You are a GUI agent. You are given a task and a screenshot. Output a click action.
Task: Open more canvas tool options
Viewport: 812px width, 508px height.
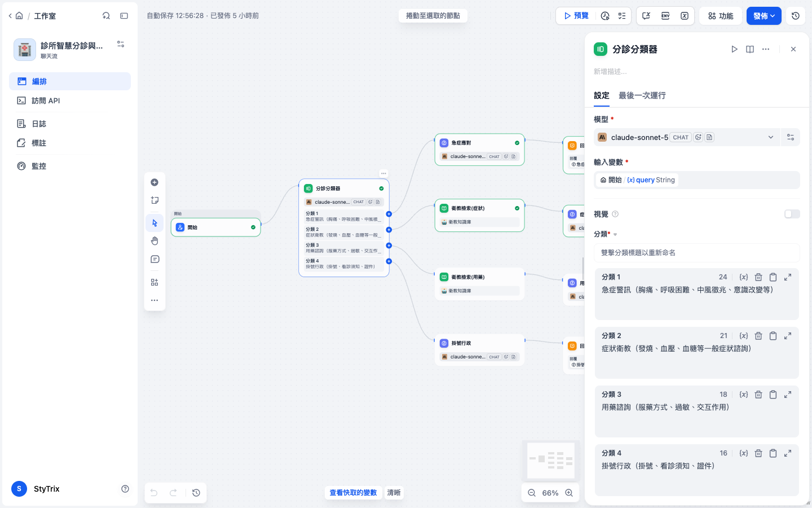coord(155,300)
